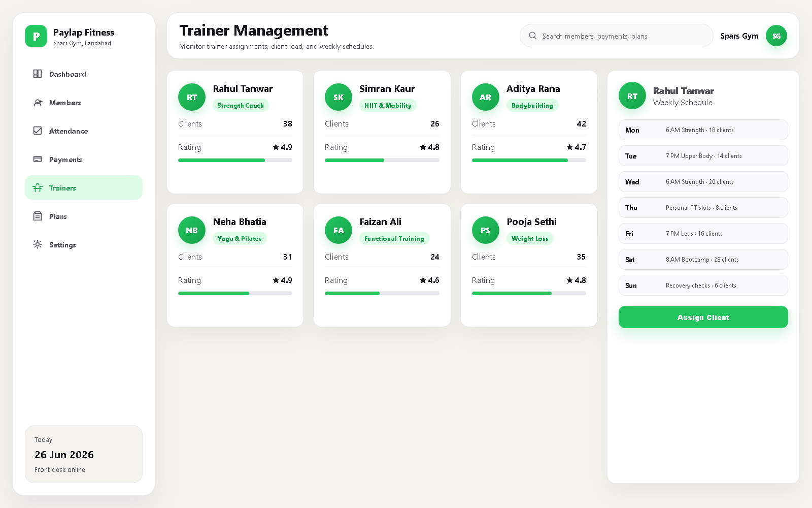Select the Wed 6 AM Strength row
The width and height of the screenshot is (812, 508).
point(703,181)
